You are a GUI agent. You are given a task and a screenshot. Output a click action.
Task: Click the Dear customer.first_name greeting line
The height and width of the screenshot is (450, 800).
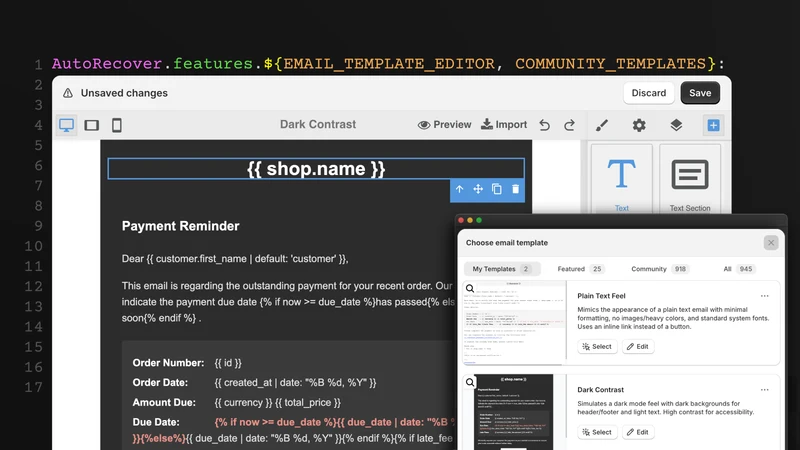235,259
